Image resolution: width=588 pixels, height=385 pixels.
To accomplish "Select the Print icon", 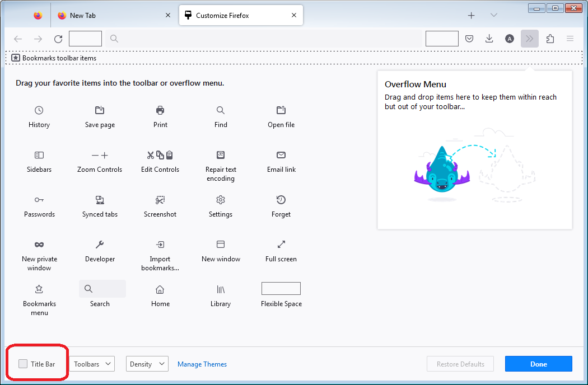I will [160, 110].
